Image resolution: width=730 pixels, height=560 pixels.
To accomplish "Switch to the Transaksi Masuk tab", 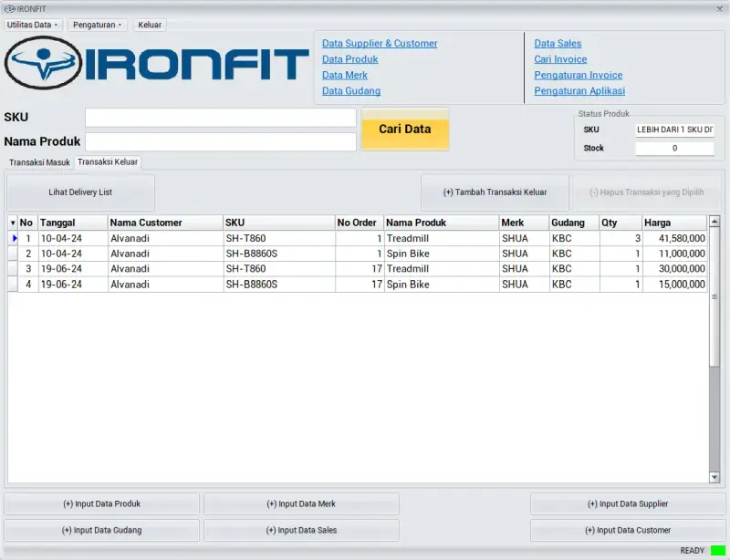I will tap(39, 162).
